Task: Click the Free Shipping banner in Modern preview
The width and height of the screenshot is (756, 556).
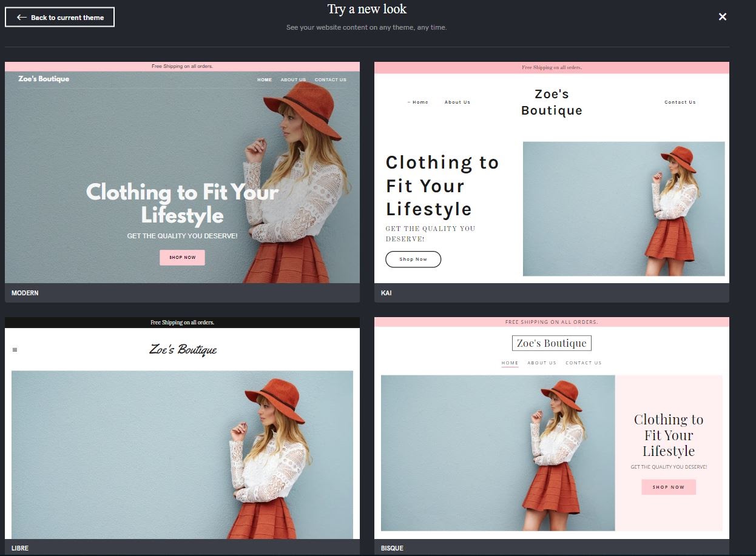Action: (x=182, y=66)
